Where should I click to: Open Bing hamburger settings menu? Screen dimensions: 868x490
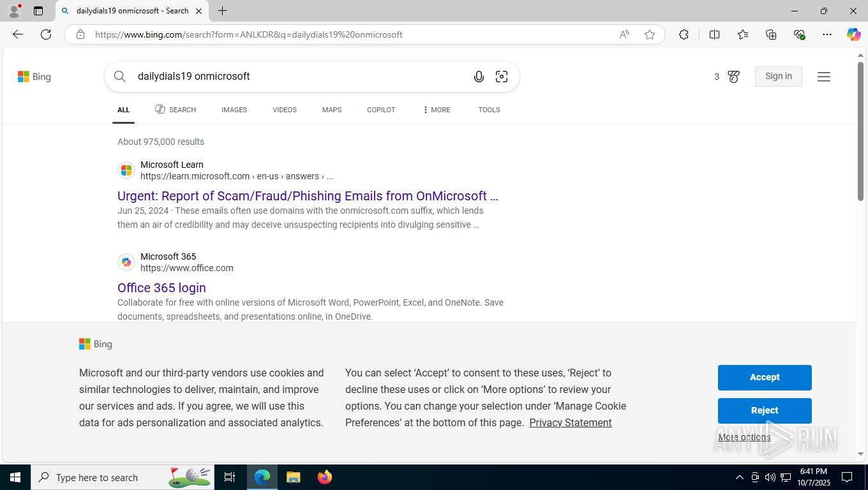[x=824, y=77]
